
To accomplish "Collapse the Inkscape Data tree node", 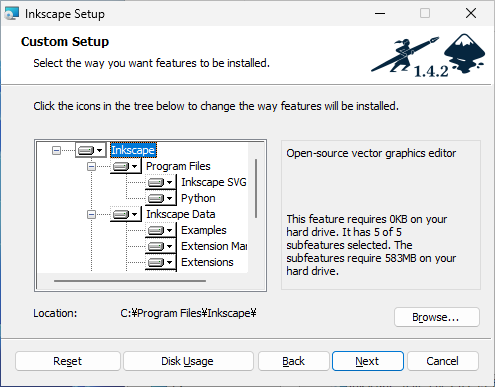I will pyautogui.click(x=91, y=214).
